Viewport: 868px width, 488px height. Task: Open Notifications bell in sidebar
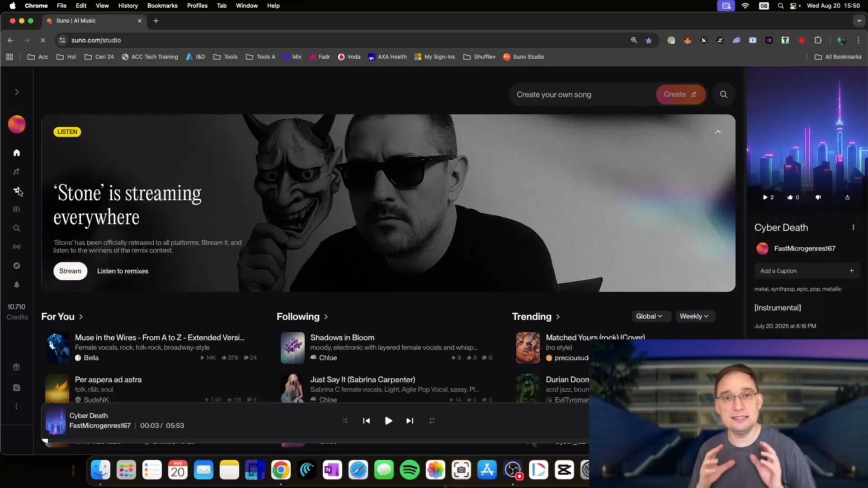[x=17, y=285]
